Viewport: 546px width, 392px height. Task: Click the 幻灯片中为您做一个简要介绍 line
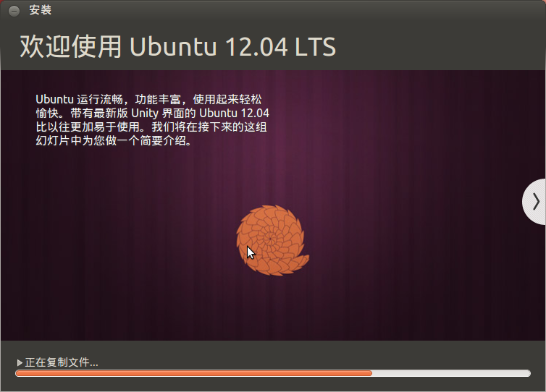point(114,141)
